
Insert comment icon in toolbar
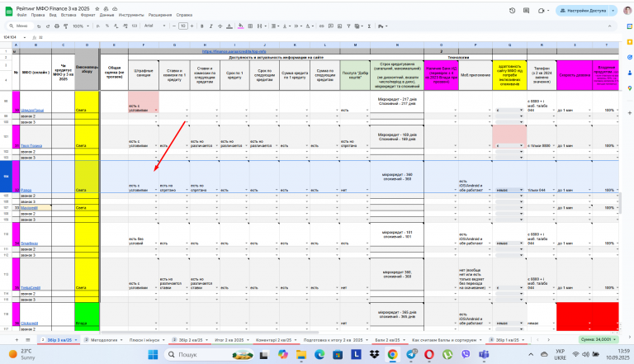(331, 26)
